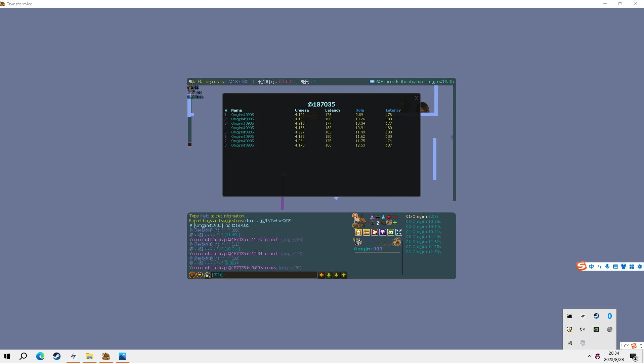Image resolution: width=644 pixels, height=363 pixels.
Task: Click the Omgjrn 989 player name
Action: pos(368,249)
